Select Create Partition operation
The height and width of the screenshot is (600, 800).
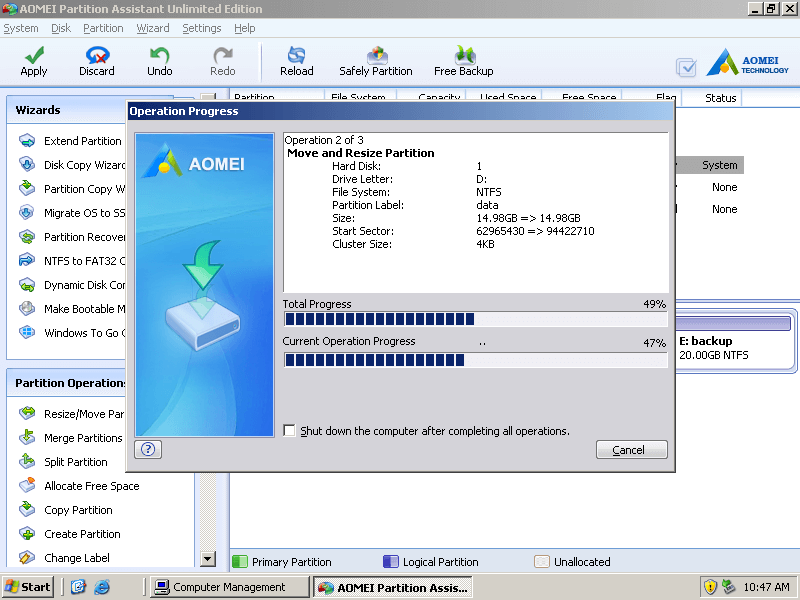pos(69,534)
